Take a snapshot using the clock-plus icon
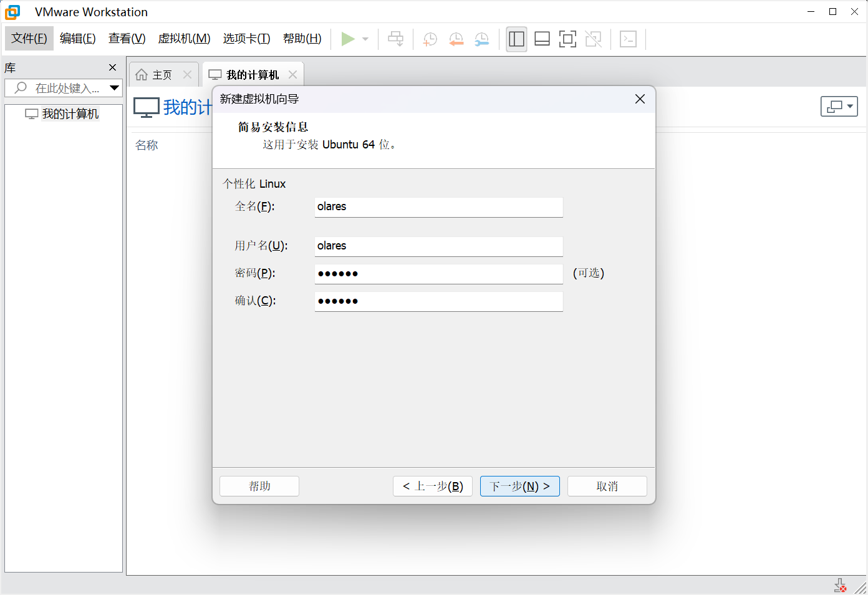Image resolution: width=868 pixels, height=595 pixels. click(x=430, y=39)
